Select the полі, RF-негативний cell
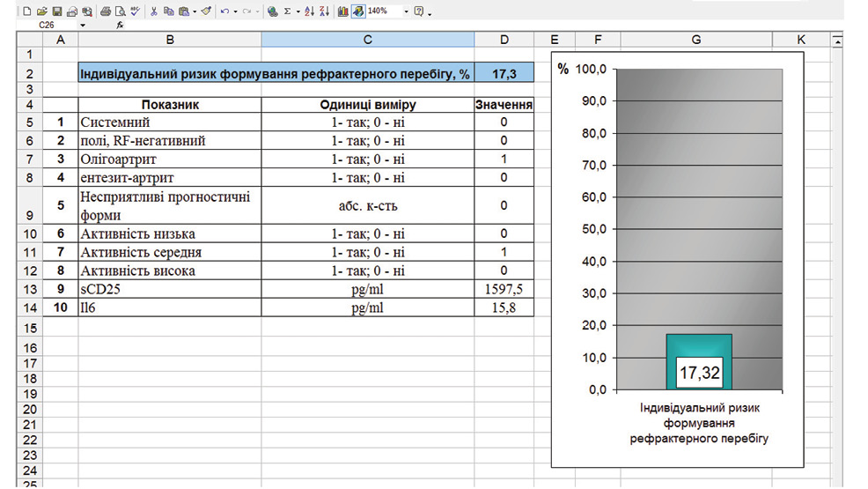The height and width of the screenshot is (489, 868). coord(170,141)
